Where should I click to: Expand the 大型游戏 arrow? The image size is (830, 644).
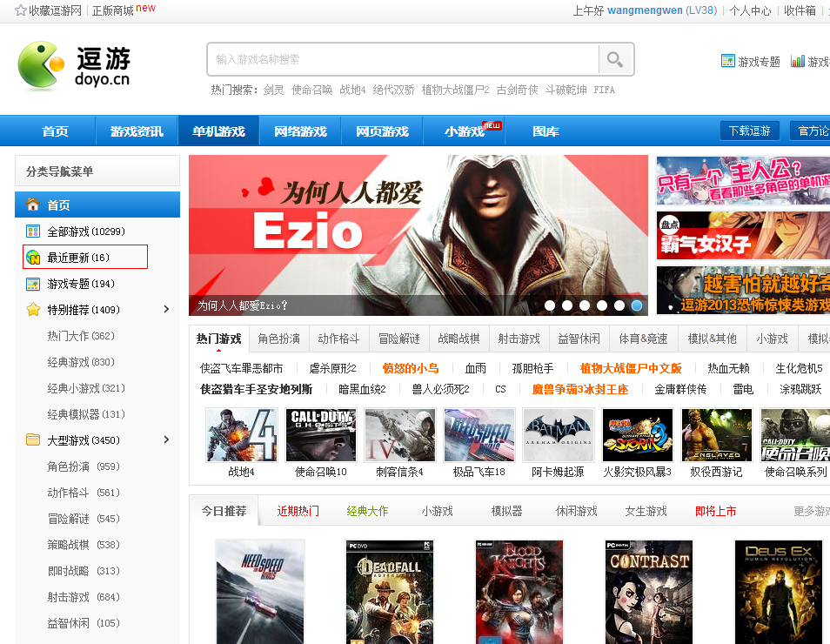tap(166, 439)
